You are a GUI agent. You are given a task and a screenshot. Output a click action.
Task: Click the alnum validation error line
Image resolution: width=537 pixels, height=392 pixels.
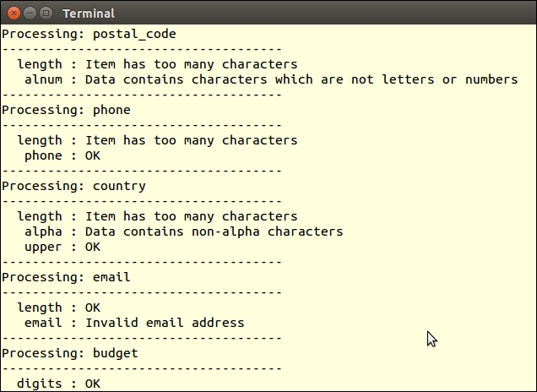click(271, 79)
